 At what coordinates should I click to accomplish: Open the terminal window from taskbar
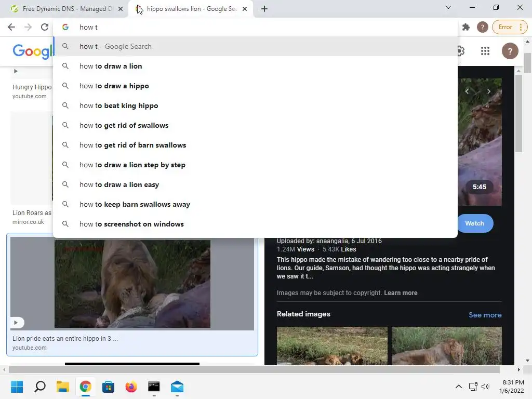click(x=154, y=387)
